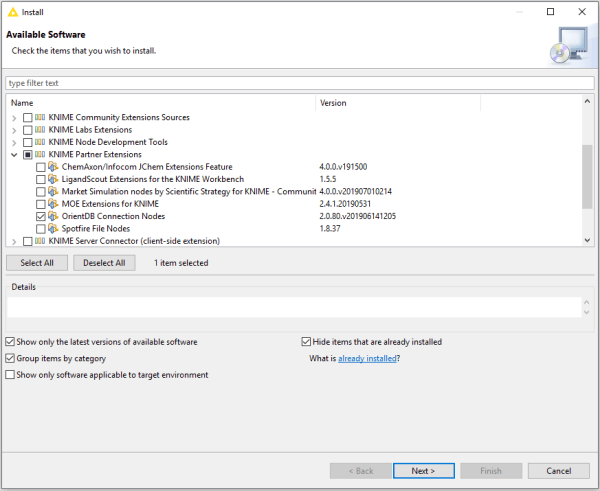This screenshot has height=491, width=600.
Task: Expand KNIME Node Development Tools tree node
Action: 14,143
